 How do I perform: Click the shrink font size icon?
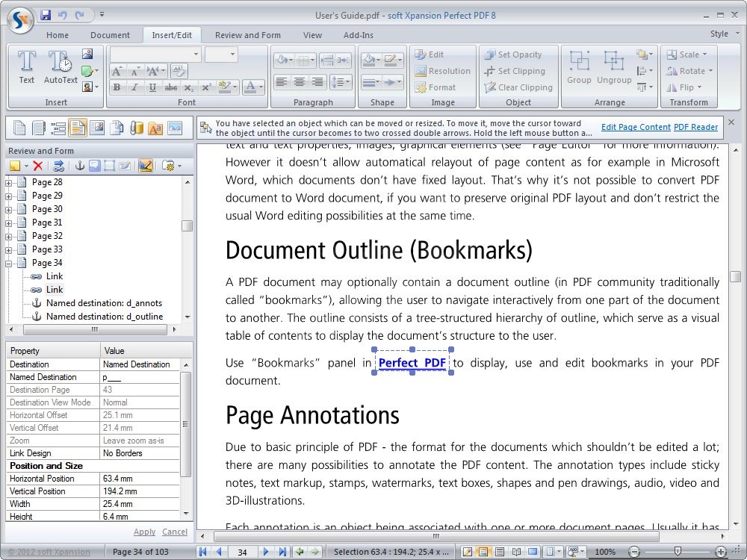pos(134,72)
